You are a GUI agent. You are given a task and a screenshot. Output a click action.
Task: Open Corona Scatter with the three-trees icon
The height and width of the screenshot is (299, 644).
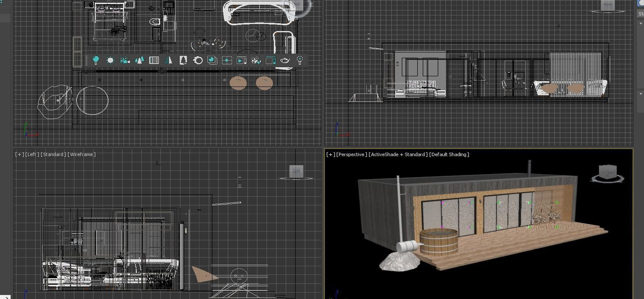click(x=139, y=61)
